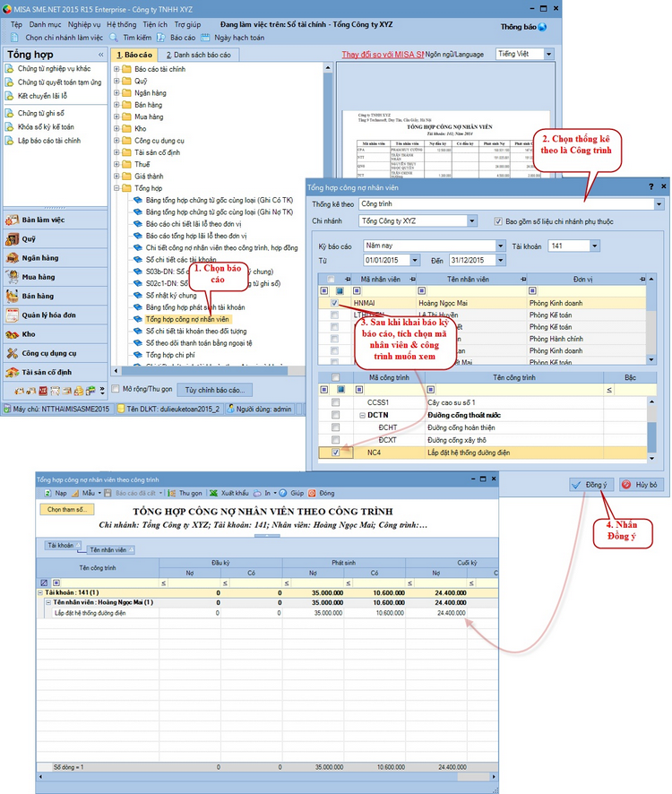Click the Báo cáo toolbar icon

click(x=160, y=38)
